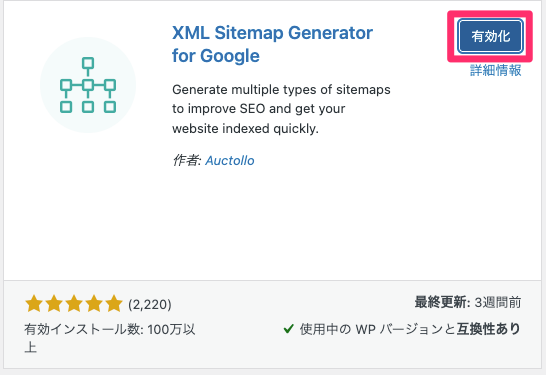Click the first gold rating star

point(34,304)
